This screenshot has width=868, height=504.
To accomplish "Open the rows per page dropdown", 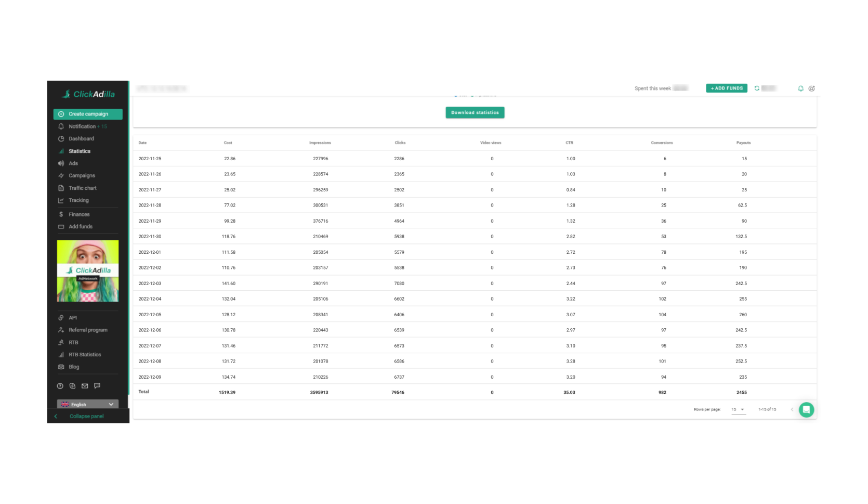I will [x=738, y=409].
